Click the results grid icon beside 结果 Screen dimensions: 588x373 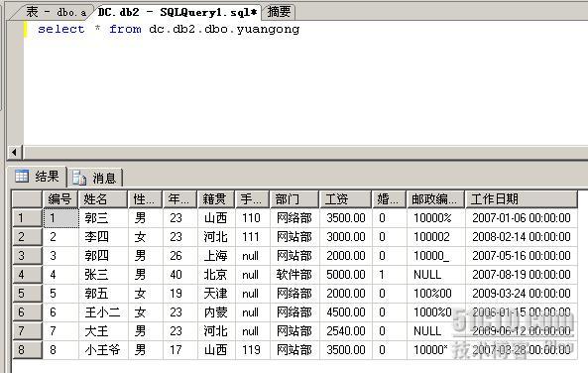click(22, 176)
